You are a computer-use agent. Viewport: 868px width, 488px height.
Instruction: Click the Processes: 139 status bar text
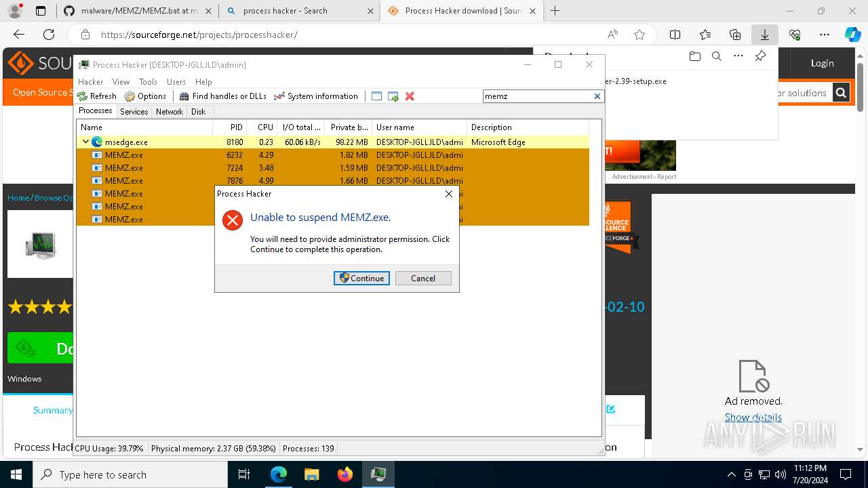tap(308, 449)
